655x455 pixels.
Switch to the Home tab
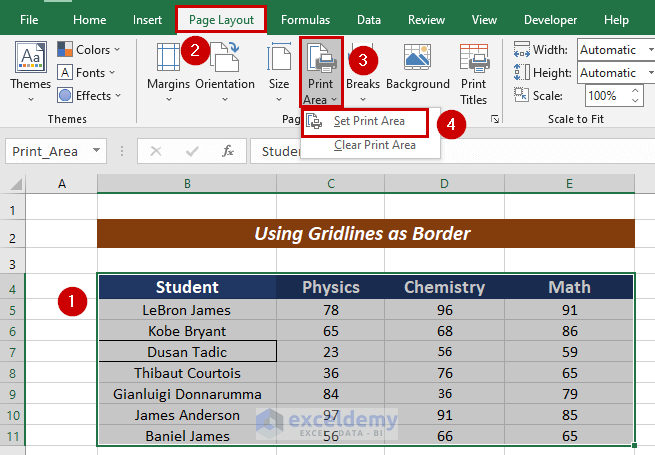pos(89,20)
